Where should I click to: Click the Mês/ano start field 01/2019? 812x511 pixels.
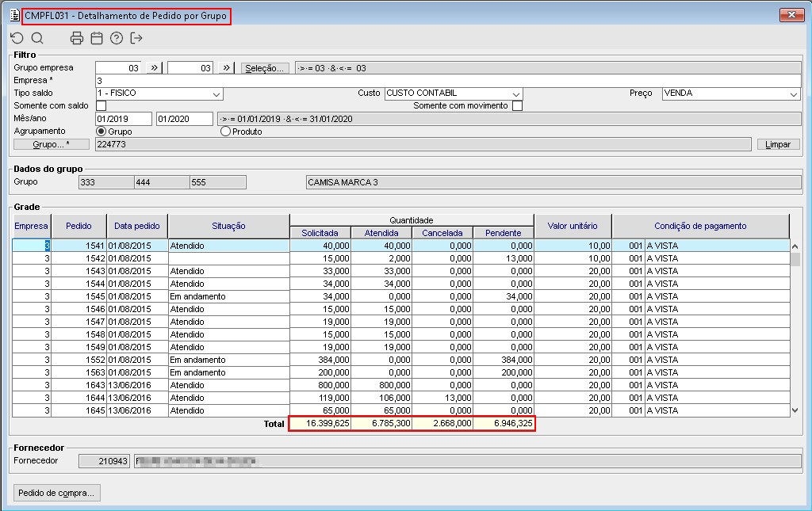click(x=123, y=119)
